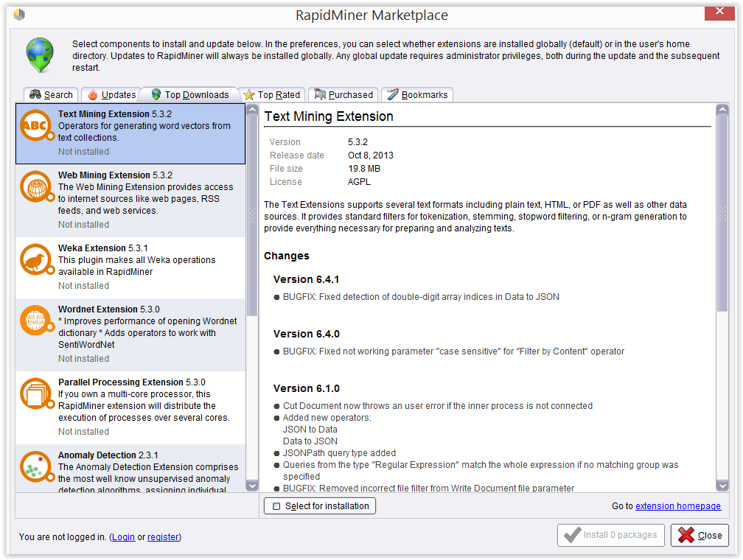Click the Parallel Processing Extension stacked-pages icon
The width and height of the screenshot is (743, 560).
coord(37,393)
